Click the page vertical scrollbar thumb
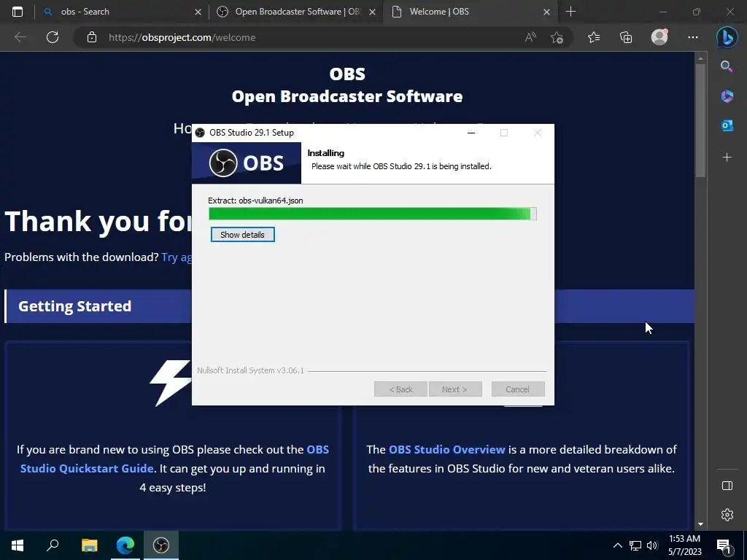The height and width of the screenshot is (560, 747). point(700,120)
